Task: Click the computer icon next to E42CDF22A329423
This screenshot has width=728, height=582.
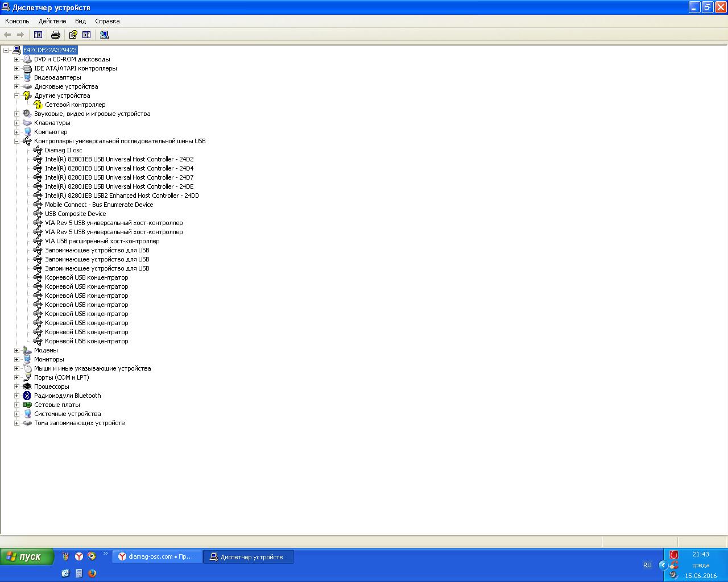Action: click(x=16, y=50)
